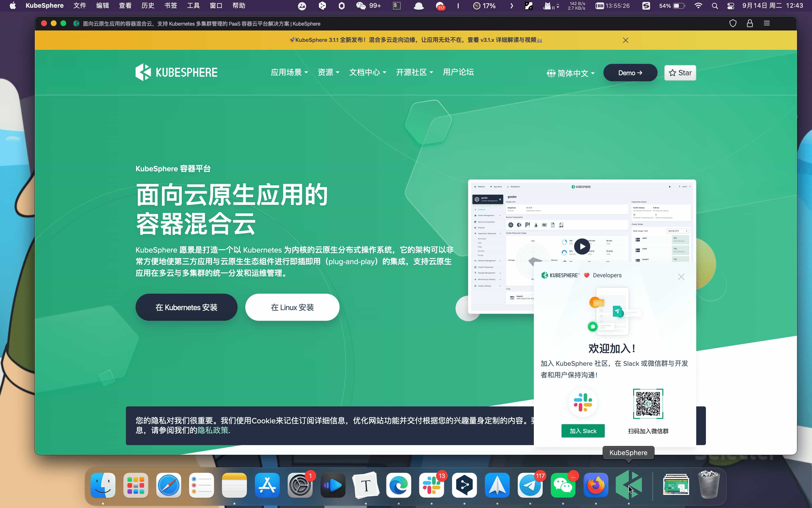Click the Slack logo in the community popup
Image resolution: width=812 pixels, height=508 pixels.
pyautogui.click(x=583, y=402)
